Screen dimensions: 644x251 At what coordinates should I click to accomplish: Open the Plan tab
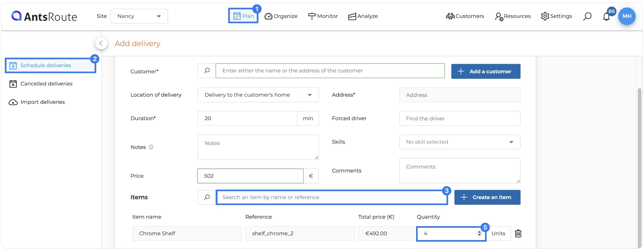click(243, 16)
